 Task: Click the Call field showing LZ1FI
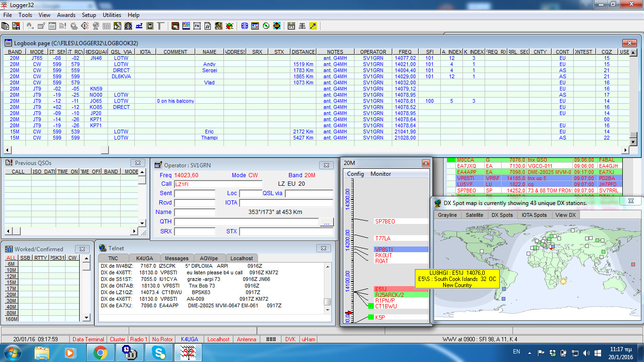[218, 184]
